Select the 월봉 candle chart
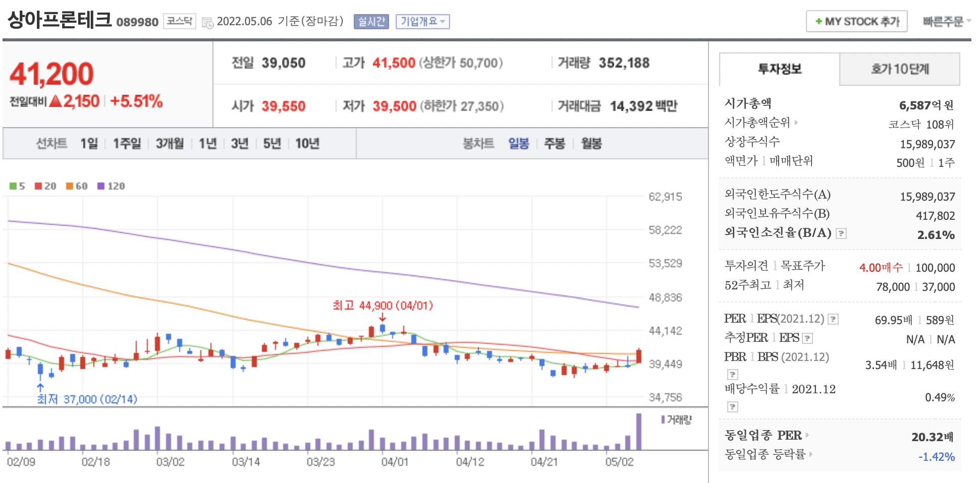980x483 pixels. pyautogui.click(x=591, y=144)
